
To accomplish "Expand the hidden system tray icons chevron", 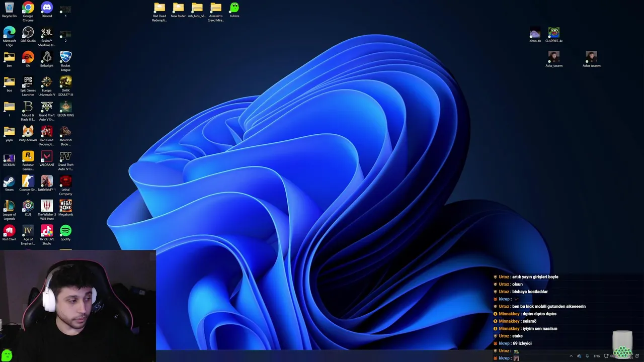I will (571, 356).
